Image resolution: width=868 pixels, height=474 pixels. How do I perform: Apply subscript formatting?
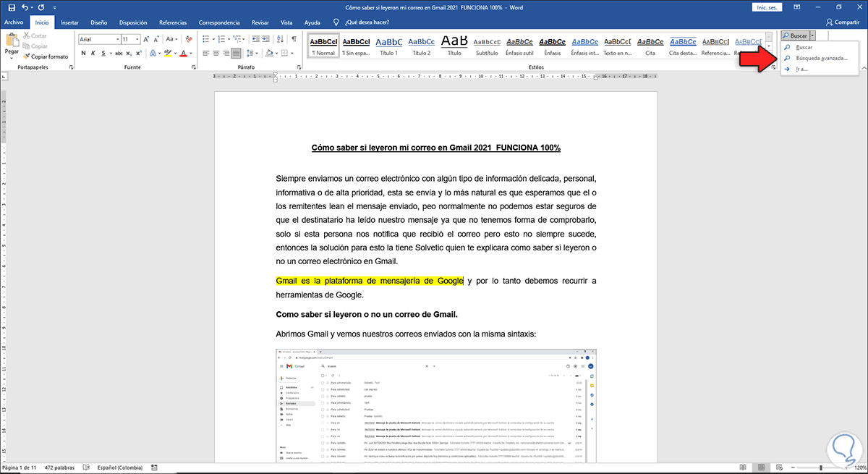129,53
